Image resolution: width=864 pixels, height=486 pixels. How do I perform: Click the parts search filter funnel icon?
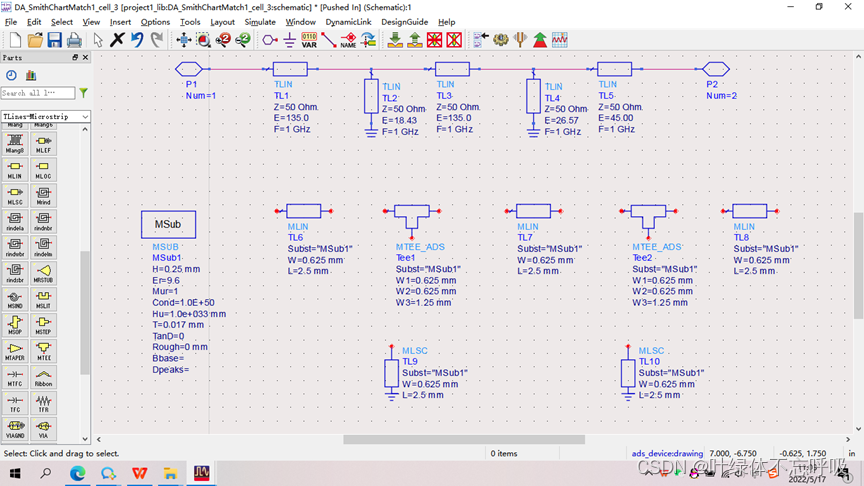coord(84,93)
